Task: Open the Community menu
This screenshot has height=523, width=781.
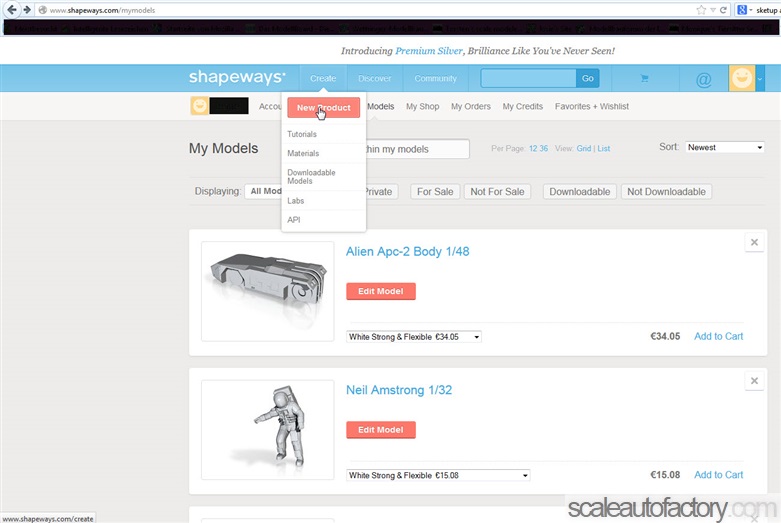Action: point(435,78)
